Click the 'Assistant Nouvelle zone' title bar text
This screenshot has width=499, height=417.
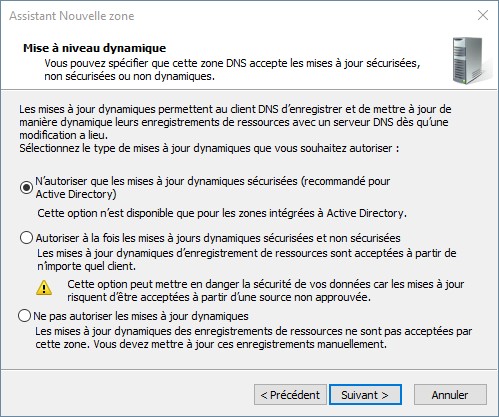point(72,16)
